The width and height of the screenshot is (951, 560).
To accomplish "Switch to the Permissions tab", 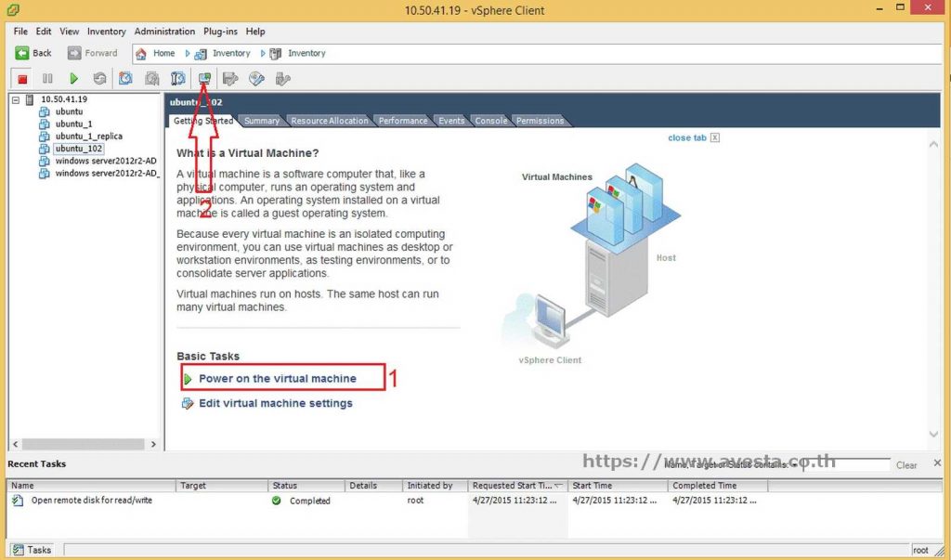I will [x=540, y=121].
